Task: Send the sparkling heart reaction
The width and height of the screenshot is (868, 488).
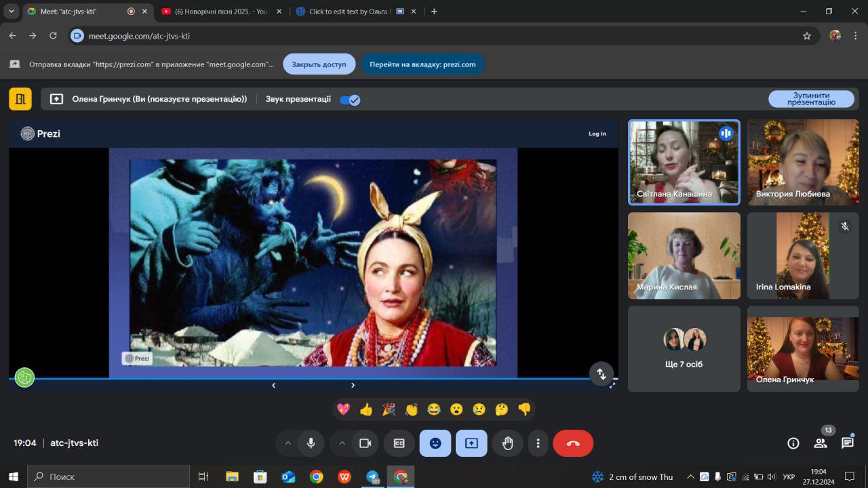Action: (x=343, y=409)
